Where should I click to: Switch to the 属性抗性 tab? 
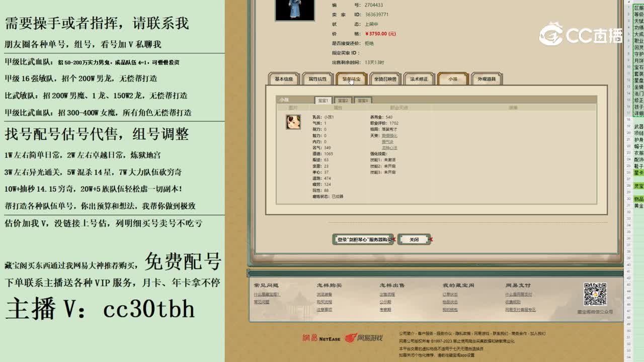[x=317, y=79]
